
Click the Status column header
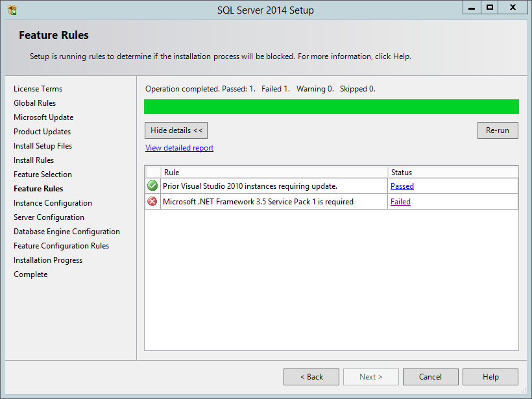401,173
